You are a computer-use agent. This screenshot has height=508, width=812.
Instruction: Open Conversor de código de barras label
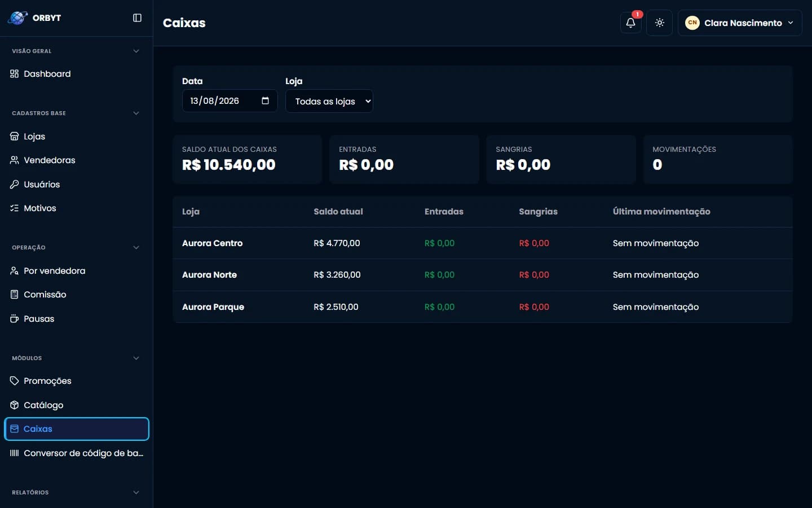pos(83,453)
